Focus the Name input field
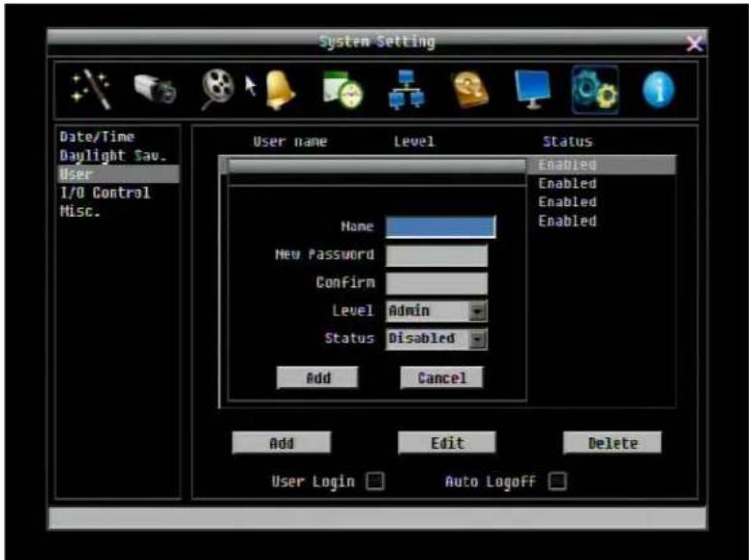Screen dimensions: 749x560 pyautogui.click(x=440, y=226)
